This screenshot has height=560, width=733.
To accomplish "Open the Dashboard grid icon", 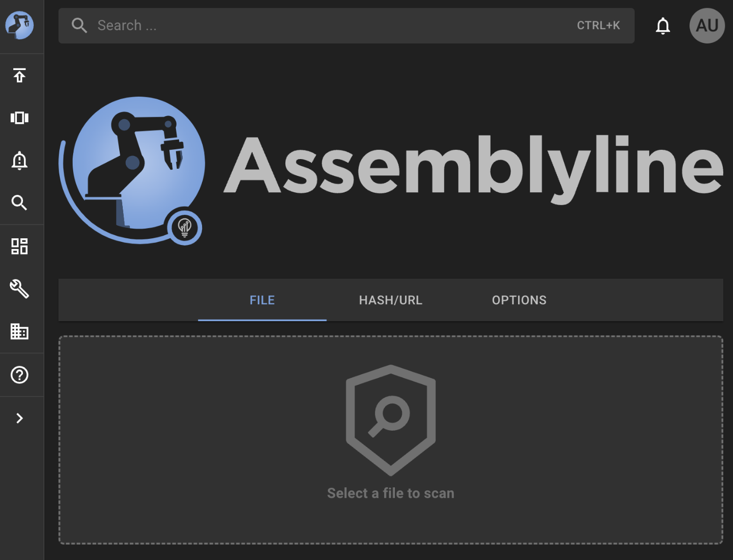I will coord(19,246).
